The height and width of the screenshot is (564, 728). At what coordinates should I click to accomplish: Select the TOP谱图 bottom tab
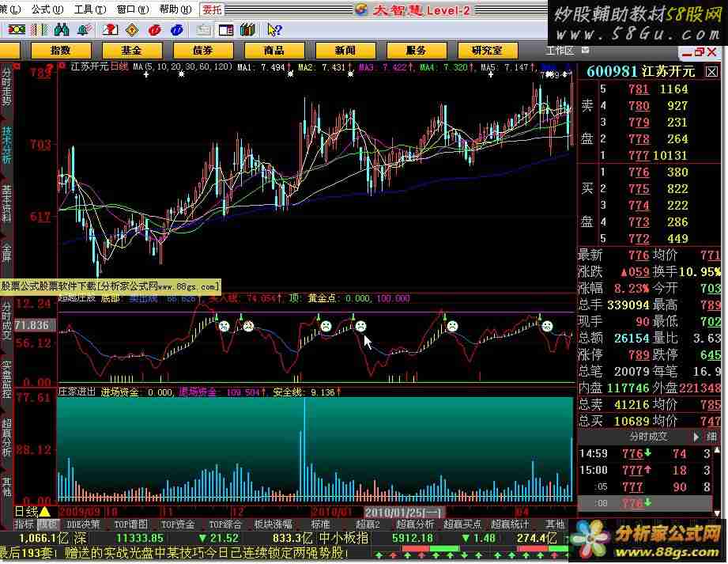[x=130, y=524]
